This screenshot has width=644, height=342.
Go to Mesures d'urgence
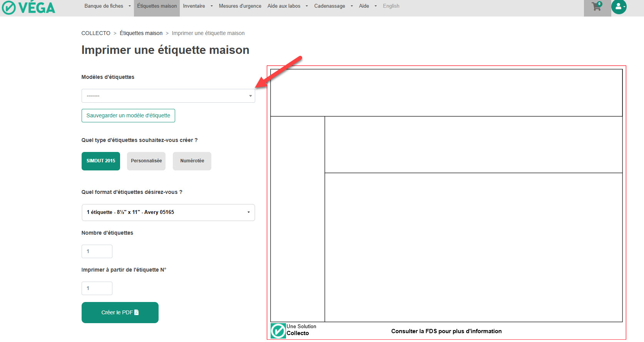240,6
